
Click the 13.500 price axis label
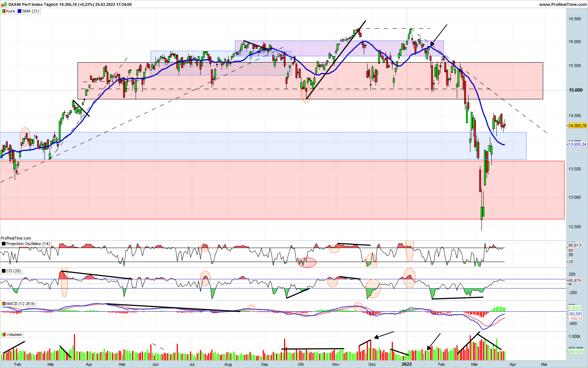(575, 169)
